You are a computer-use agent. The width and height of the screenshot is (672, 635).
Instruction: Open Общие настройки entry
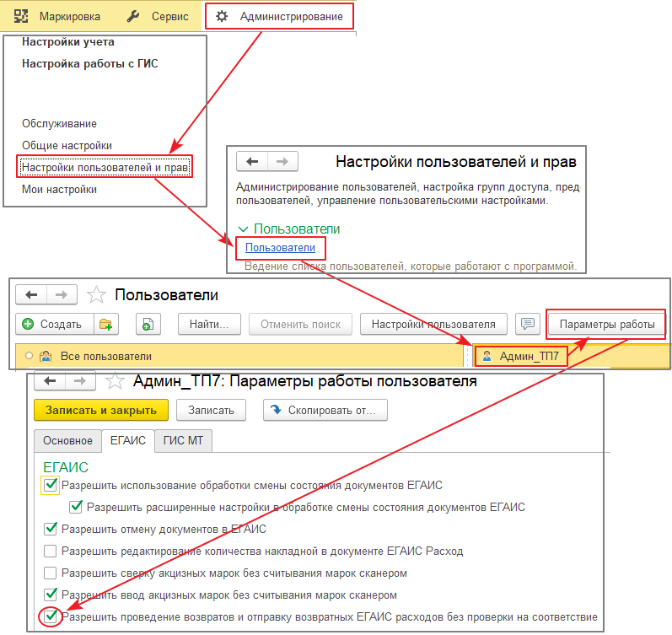pyautogui.click(x=67, y=145)
